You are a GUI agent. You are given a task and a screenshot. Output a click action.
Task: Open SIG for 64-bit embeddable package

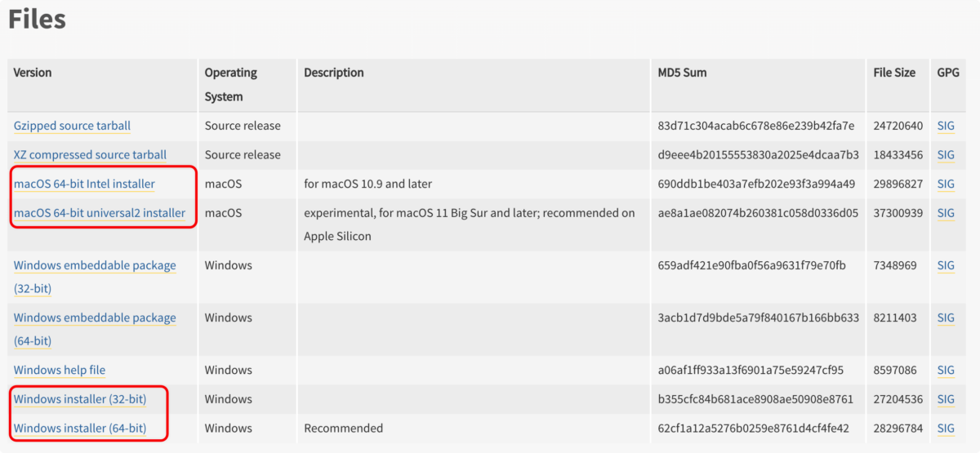(x=946, y=318)
